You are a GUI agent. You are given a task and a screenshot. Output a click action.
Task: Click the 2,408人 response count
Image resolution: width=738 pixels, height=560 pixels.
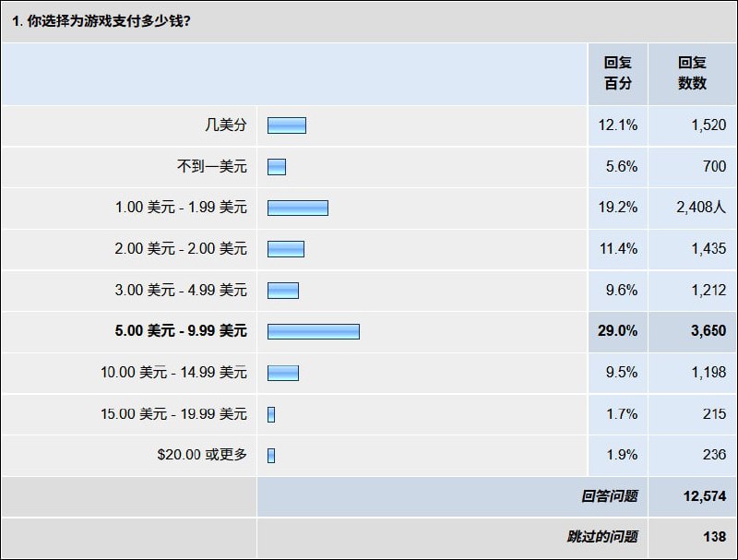point(701,208)
